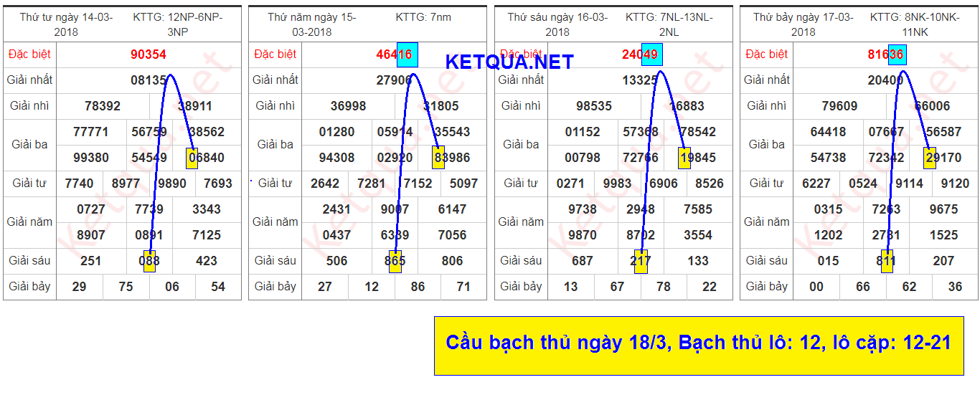Click the 'Thứ tư ngày 14-03-2018' header
This screenshot has height=395, width=980.
(x=66, y=24)
